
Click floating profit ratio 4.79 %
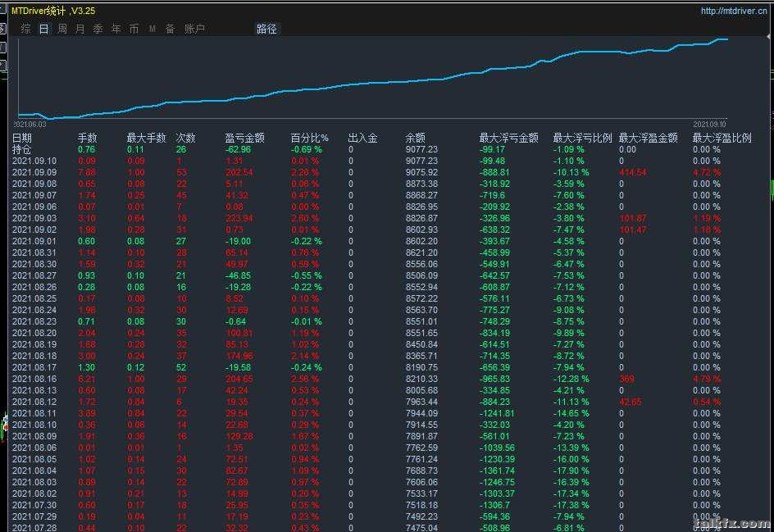click(x=707, y=379)
